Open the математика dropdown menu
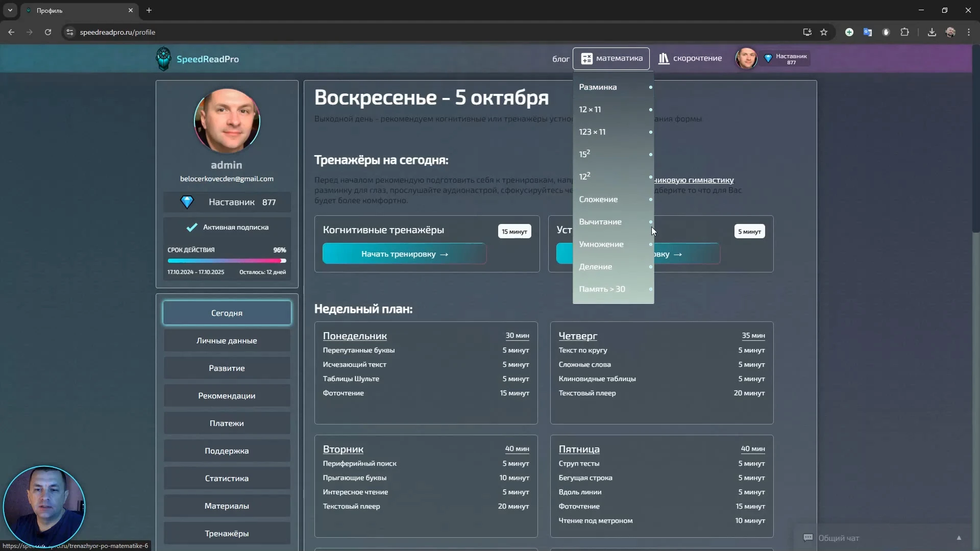The width and height of the screenshot is (980, 551). [611, 59]
